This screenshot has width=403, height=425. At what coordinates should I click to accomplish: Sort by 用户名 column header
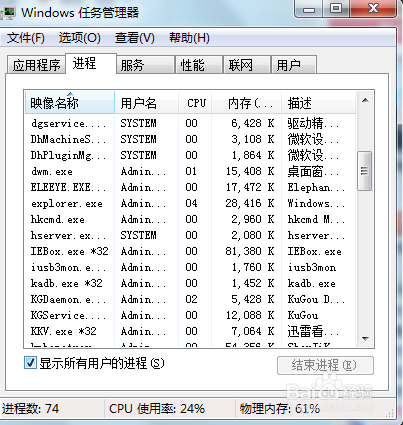click(x=146, y=102)
